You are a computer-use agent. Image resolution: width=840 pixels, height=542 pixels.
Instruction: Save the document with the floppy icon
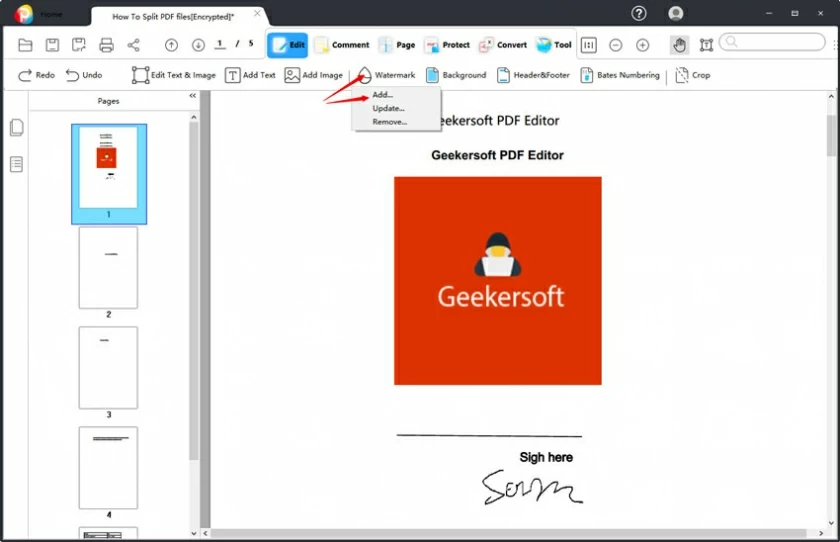52,45
